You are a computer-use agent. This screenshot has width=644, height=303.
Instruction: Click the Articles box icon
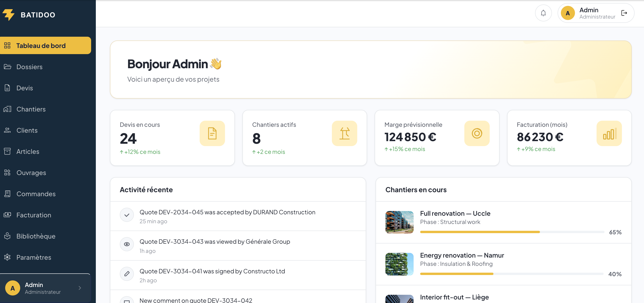point(7,151)
